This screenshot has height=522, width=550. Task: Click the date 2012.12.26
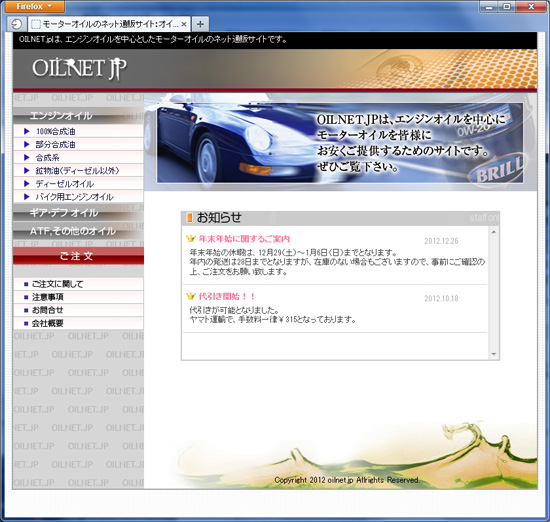coord(441,241)
